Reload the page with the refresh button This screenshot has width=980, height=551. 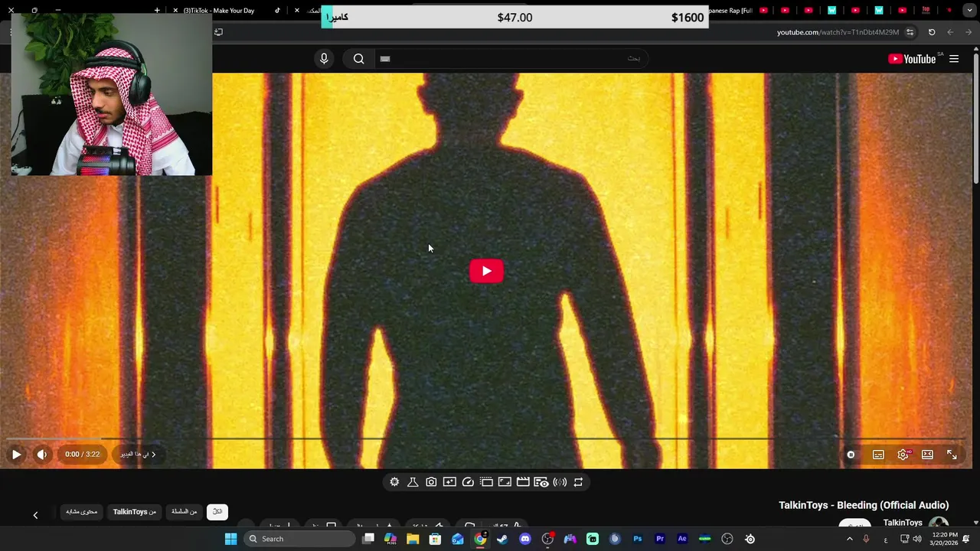click(x=932, y=32)
